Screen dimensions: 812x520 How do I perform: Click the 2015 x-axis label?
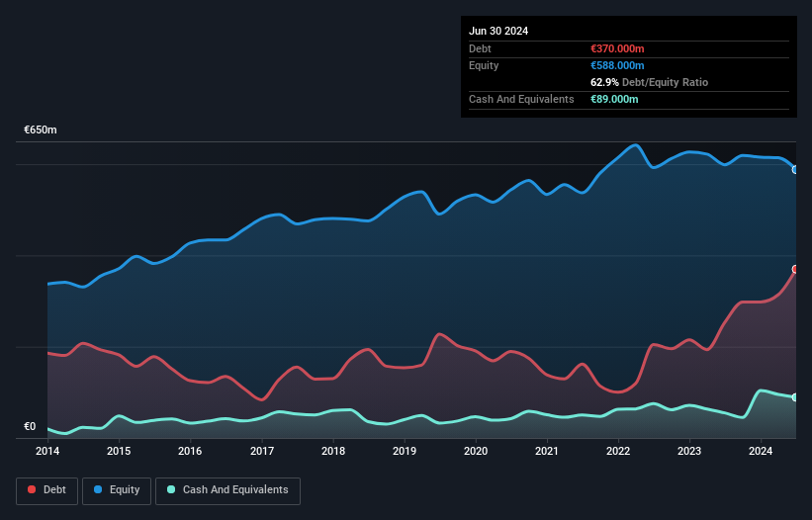point(119,451)
